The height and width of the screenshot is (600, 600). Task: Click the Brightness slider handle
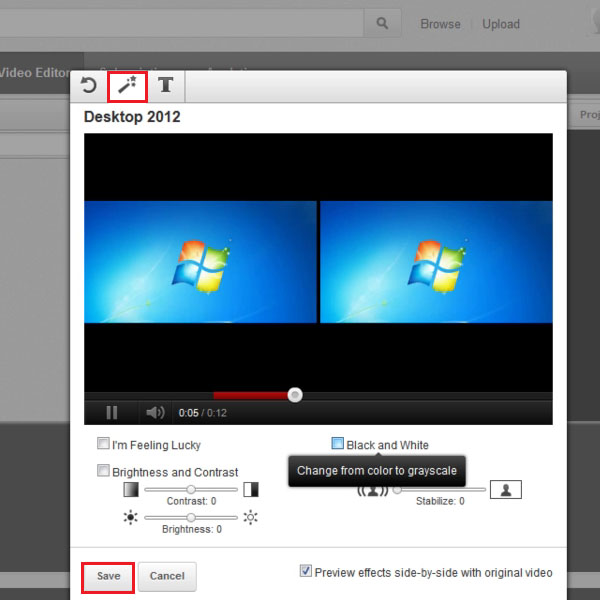[191, 518]
